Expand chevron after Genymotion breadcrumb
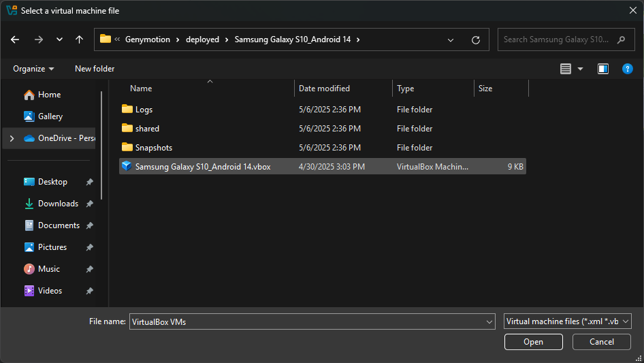The image size is (644, 363). click(x=178, y=40)
